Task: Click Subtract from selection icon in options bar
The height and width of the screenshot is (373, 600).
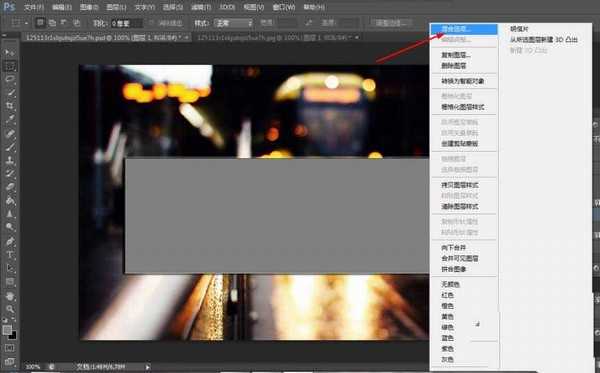Action: (64, 23)
